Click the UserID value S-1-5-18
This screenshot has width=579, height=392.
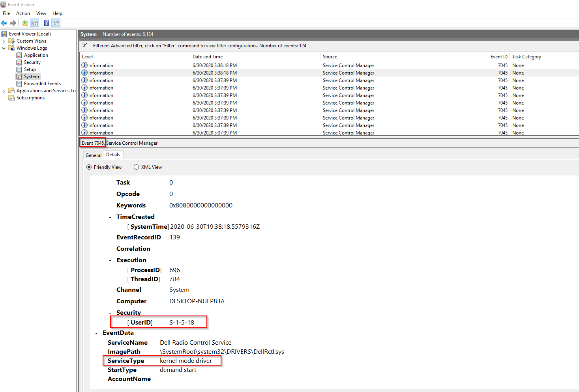point(182,323)
